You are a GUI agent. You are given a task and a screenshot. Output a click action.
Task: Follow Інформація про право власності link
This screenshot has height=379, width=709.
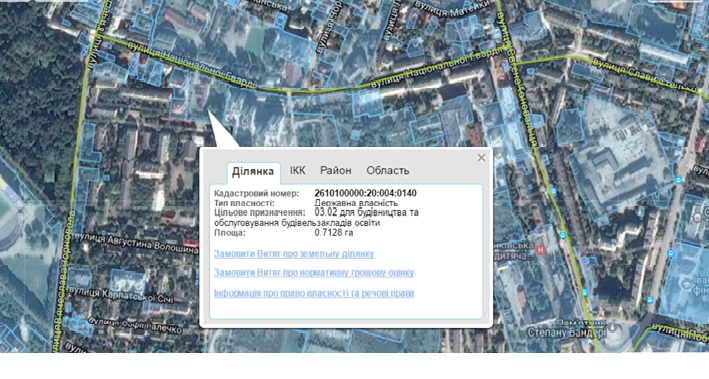(x=314, y=294)
